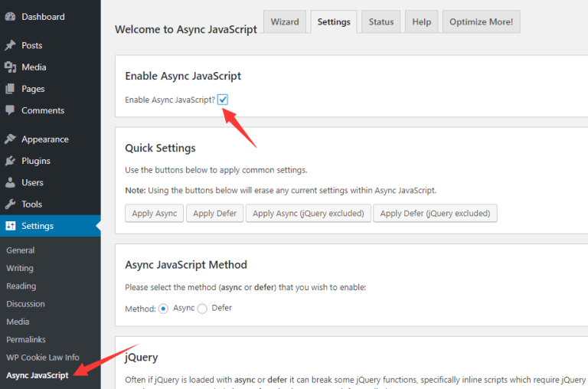The width and height of the screenshot is (588, 389).
Task: Open the Discussion settings submenu link
Action: coord(25,304)
